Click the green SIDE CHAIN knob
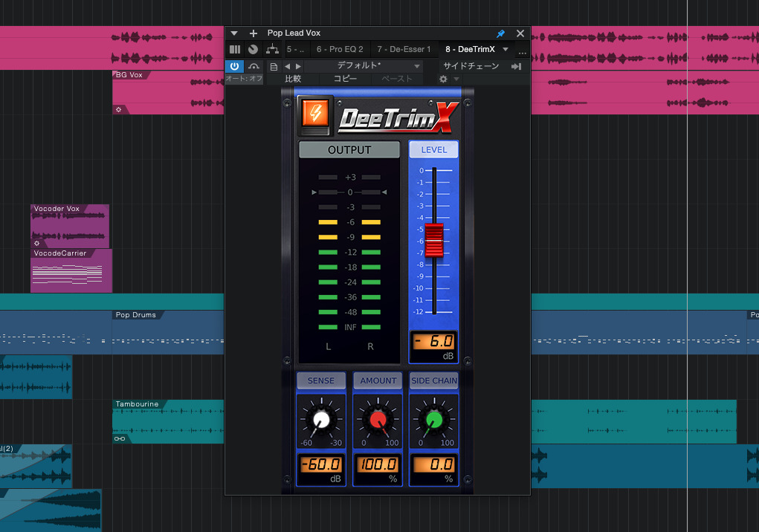This screenshot has height=532, width=759. 434,420
